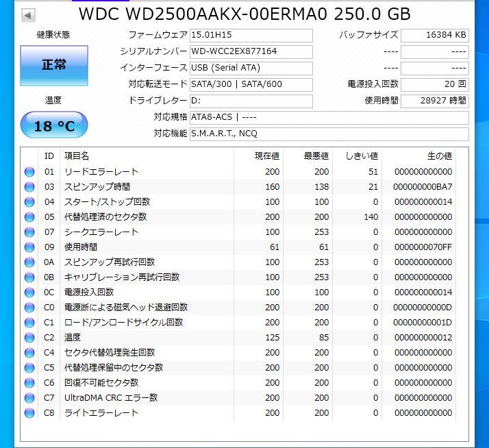Click the status icon for row C7 UltraDMA CRC
The height and width of the screenshot is (448, 489).
[29, 398]
